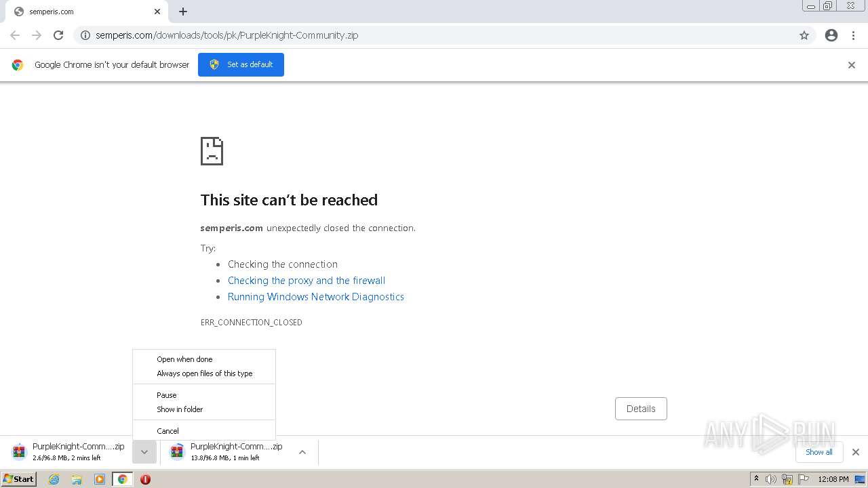
Task: Open a new tab with plus icon
Action: click(x=183, y=12)
